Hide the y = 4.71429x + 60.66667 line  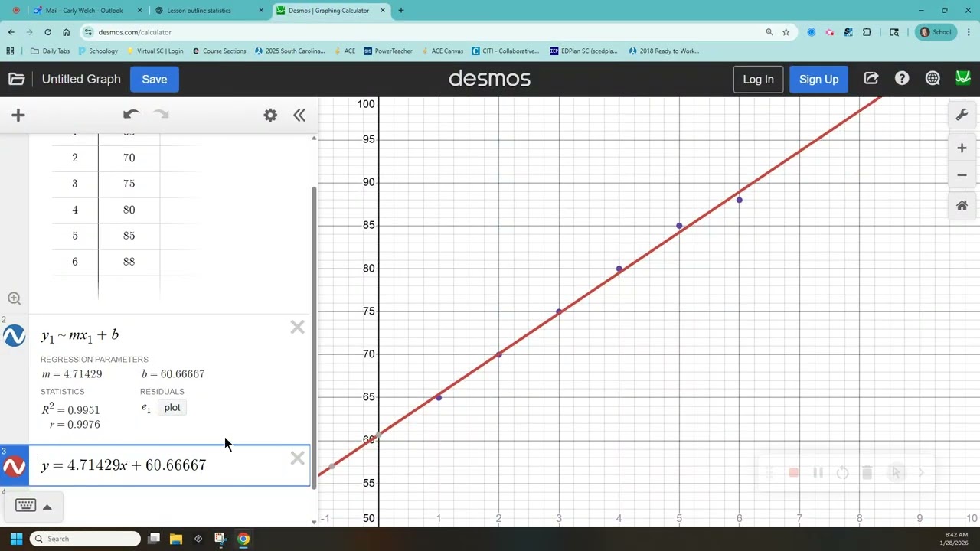tap(15, 466)
